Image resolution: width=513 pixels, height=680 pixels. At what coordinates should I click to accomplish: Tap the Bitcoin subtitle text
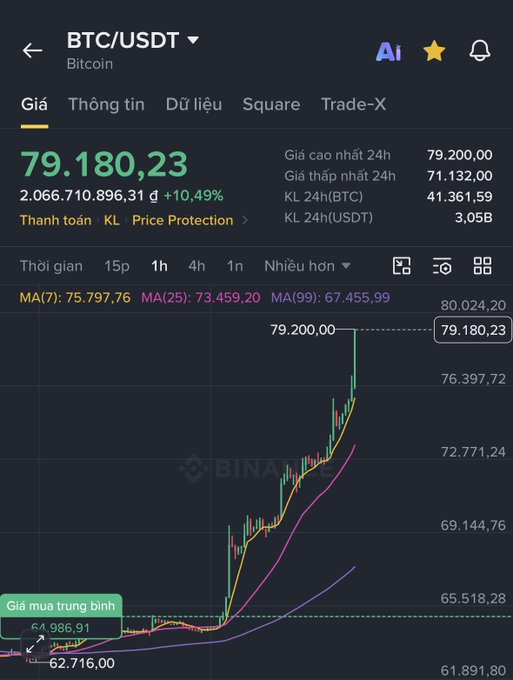tap(90, 64)
